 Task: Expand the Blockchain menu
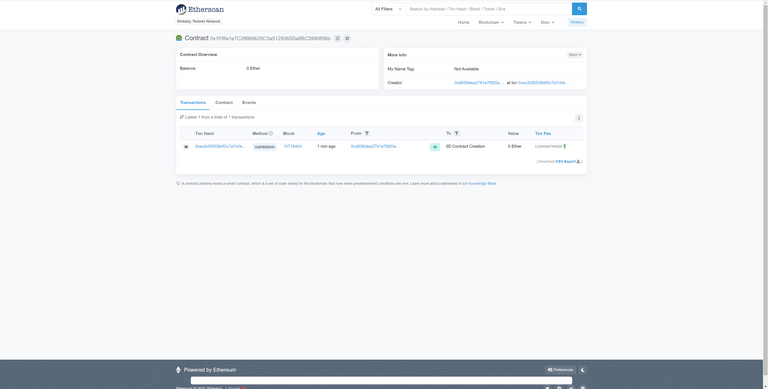[x=491, y=23]
